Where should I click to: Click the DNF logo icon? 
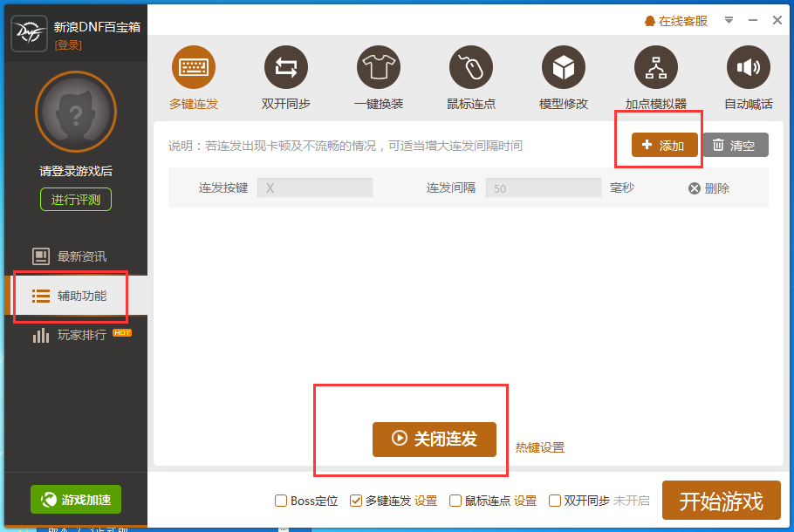[29, 34]
